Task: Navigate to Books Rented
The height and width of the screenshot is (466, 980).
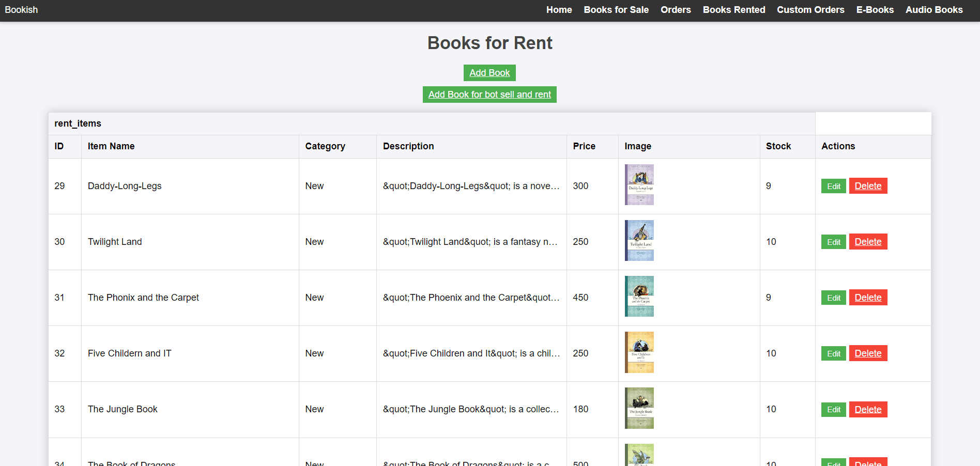Action: click(733, 10)
